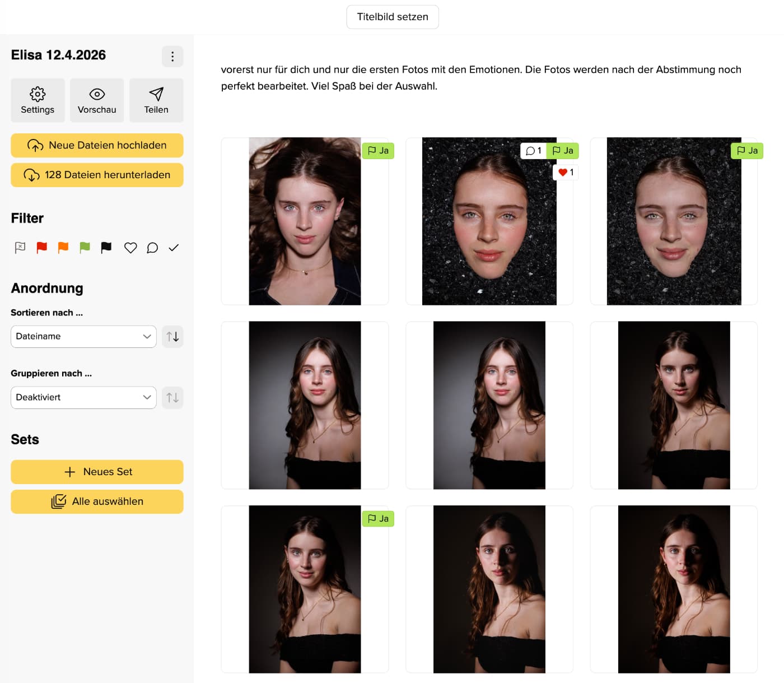Filter by checkmark selected icon
Screen dimensions: 784x683
click(174, 248)
